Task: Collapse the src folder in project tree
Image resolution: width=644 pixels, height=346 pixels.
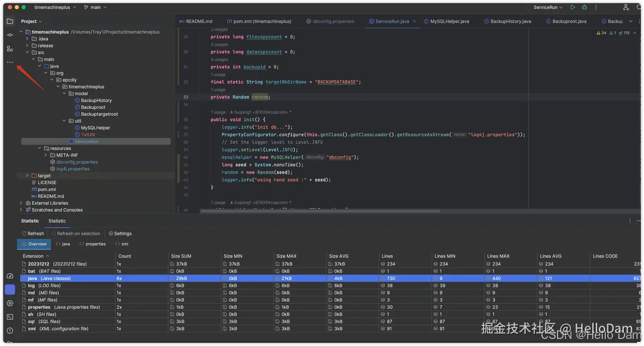Action: pyautogui.click(x=27, y=52)
